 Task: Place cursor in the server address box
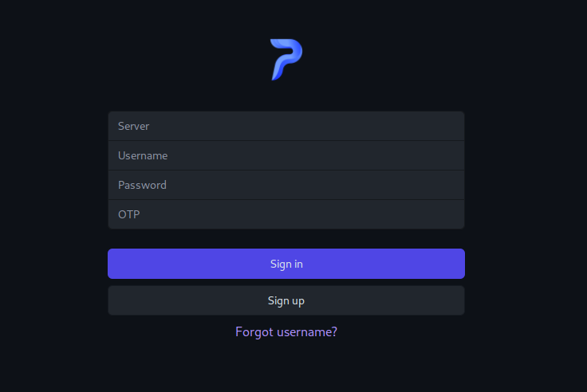[286, 126]
